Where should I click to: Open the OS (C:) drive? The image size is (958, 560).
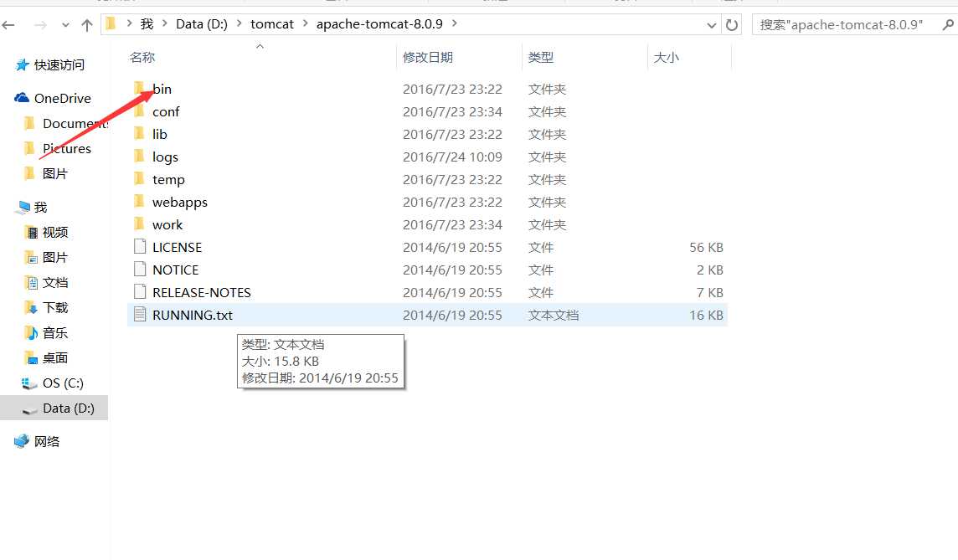63,383
